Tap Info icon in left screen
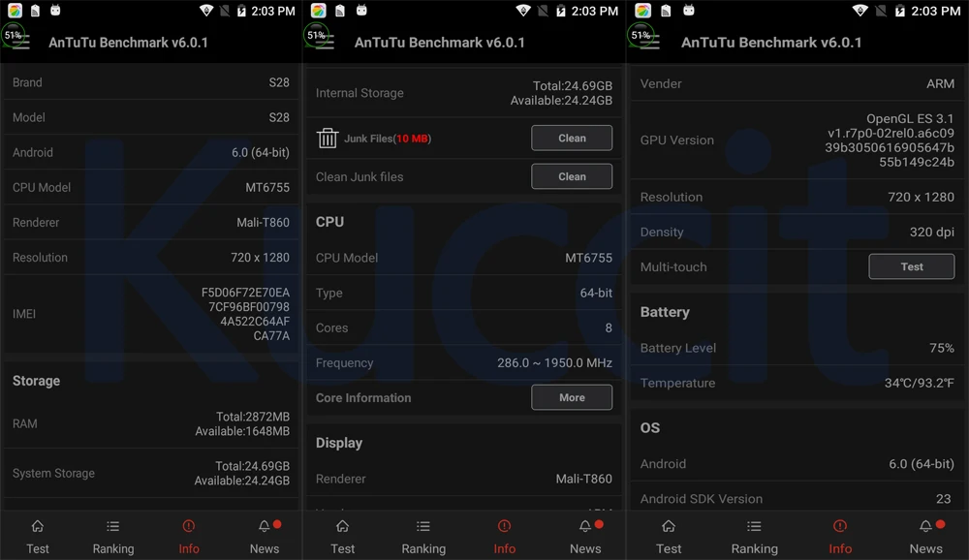The width and height of the screenshot is (969, 560). [x=189, y=526]
